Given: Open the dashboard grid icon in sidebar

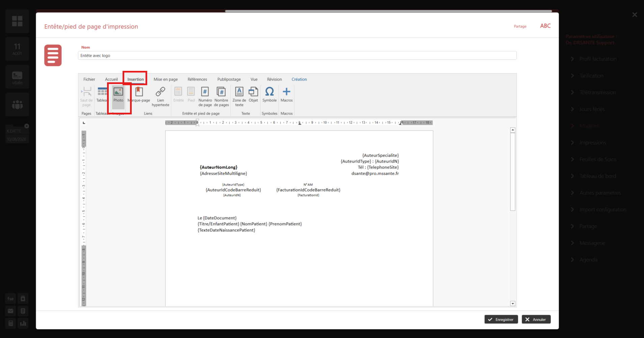Looking at the screenshot, I should [x=17, y=21].
